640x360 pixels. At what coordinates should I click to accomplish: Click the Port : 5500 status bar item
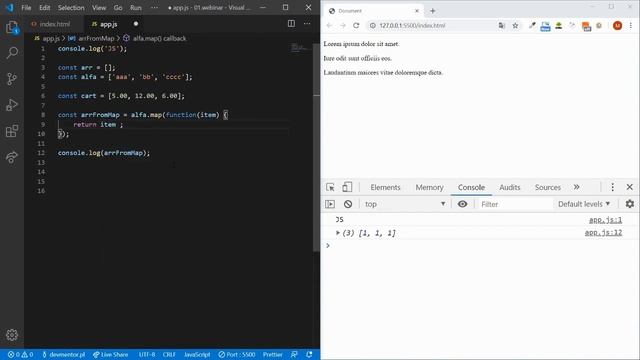click(x=236, y=355)
